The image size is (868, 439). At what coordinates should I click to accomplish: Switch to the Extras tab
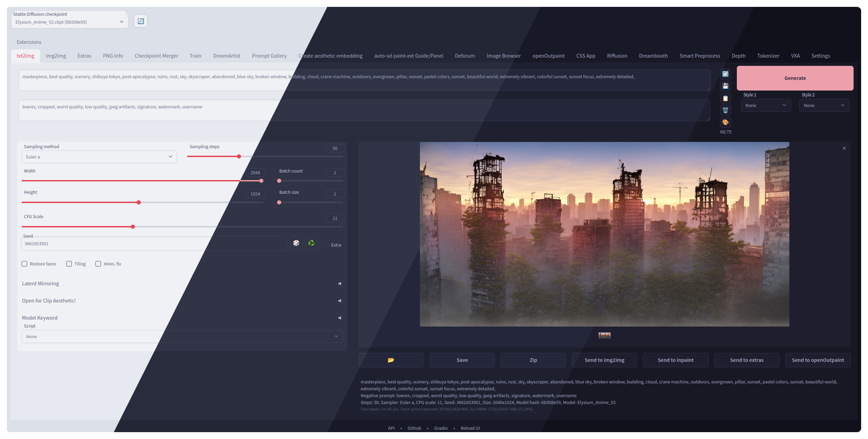tap(84, 56)
